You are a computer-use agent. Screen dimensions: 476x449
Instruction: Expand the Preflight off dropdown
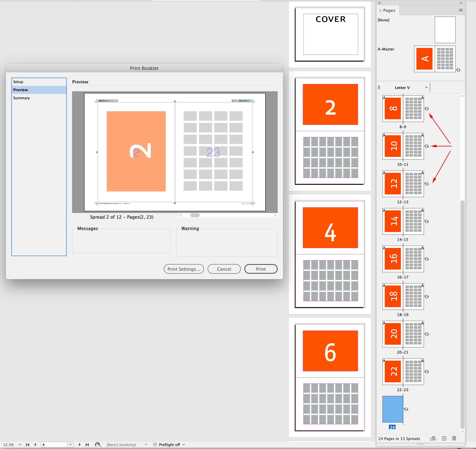[x=184, y=444]
